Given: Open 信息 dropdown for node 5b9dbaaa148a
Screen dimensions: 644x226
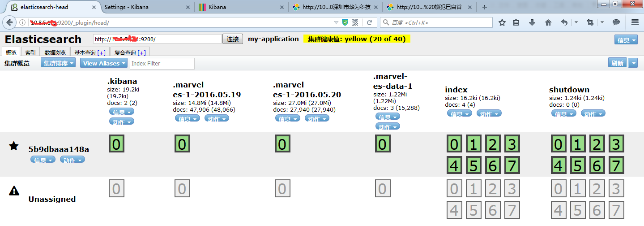Looking at the screenshot, I should click(43, 160).
